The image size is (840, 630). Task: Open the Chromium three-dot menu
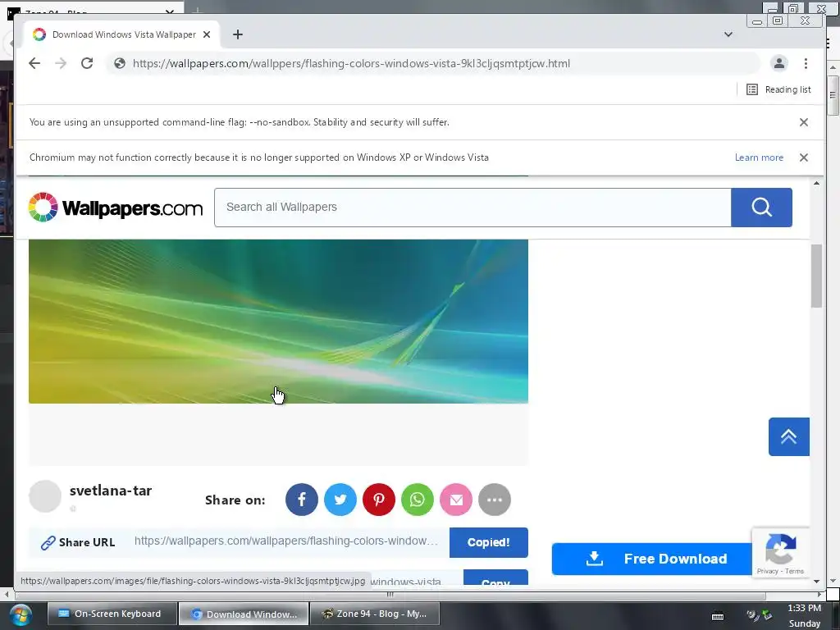pyautogui.click(x=806, y=63)
